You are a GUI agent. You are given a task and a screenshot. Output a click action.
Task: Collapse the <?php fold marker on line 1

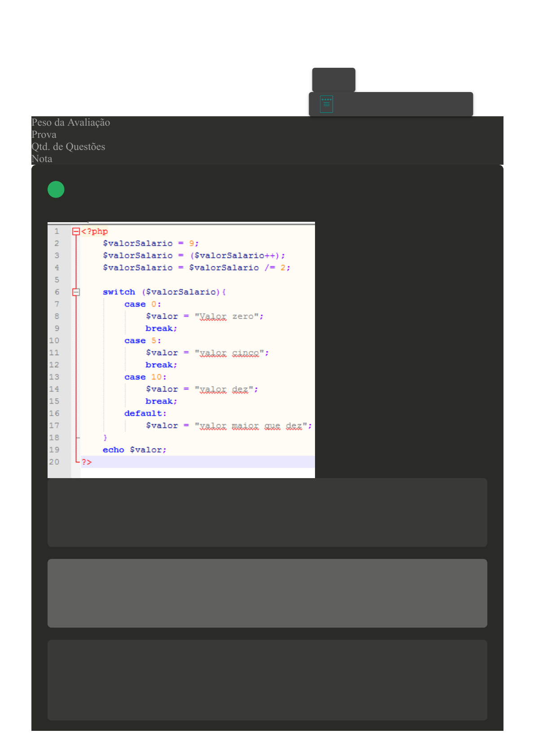[76, 232]
